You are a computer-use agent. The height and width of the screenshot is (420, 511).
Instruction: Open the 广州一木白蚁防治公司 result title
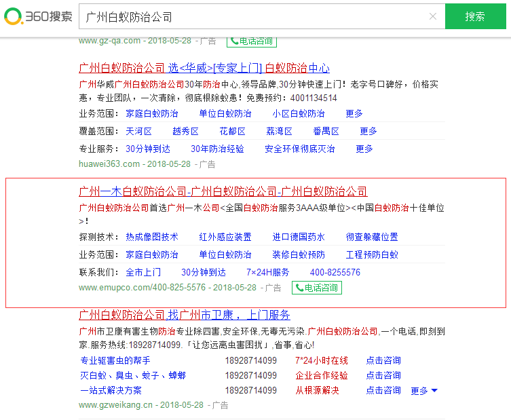tap(223, 191)
